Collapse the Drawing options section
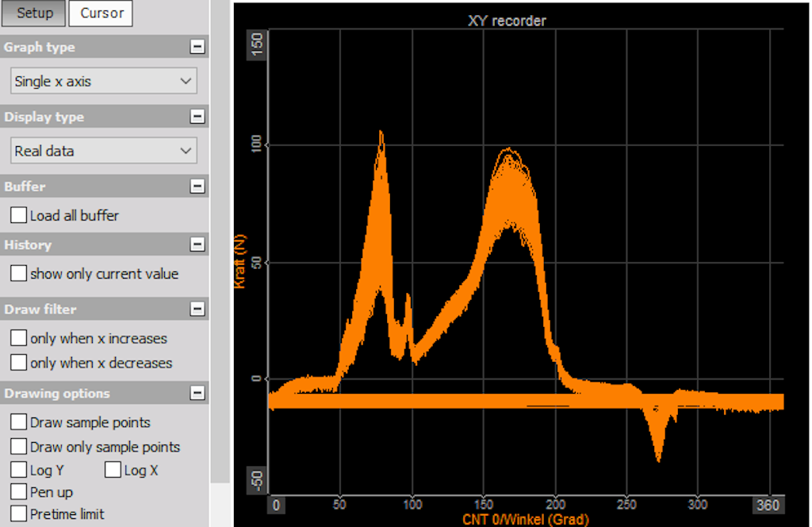Screen dimensions: 812x527 click(x=197, y=393)
